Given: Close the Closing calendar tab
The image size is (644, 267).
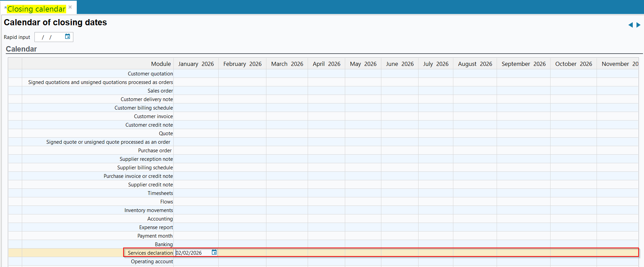Looking at the screenshot, I should pyautogui.click(x=70, y=7).
